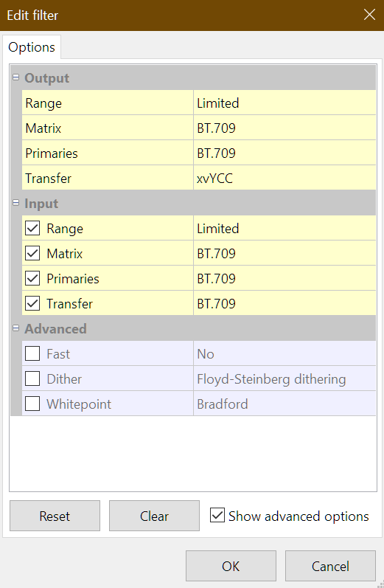Close the Edit filter window
The width and height of the screenshot is (384, 588).
point(369,15)
